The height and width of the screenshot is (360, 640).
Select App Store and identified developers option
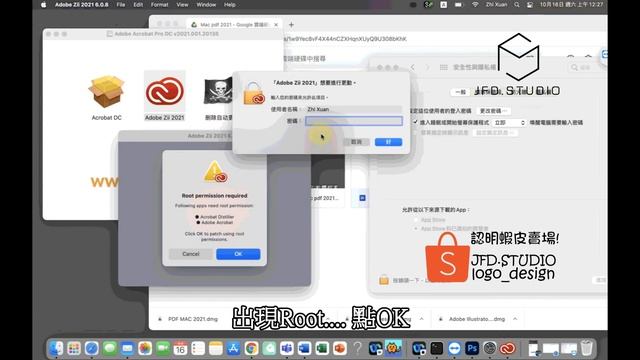416,229
